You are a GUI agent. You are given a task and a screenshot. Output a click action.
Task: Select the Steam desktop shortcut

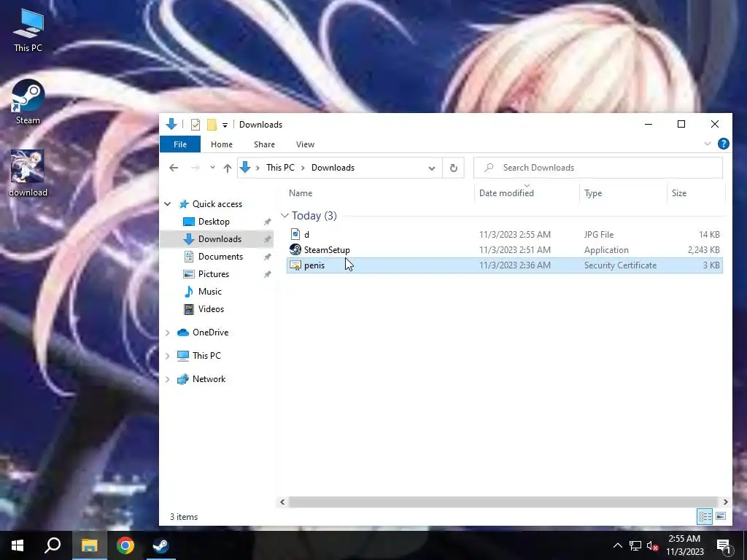click(28, 102)
